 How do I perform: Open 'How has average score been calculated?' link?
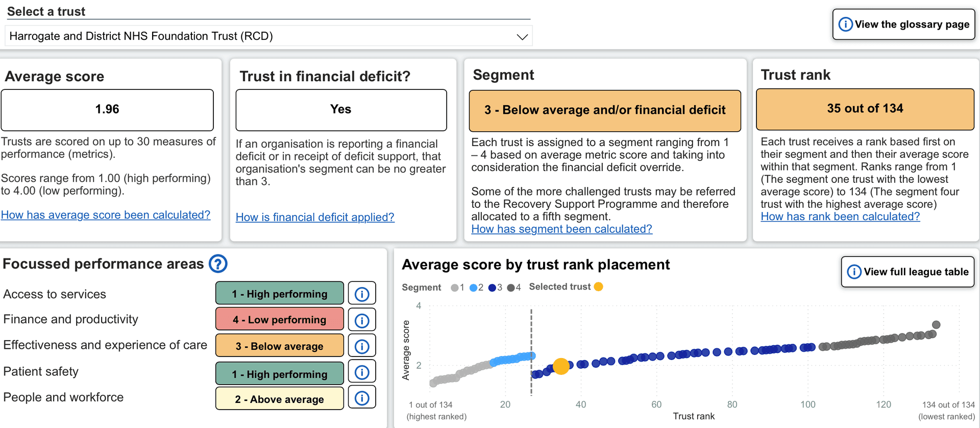106,215
